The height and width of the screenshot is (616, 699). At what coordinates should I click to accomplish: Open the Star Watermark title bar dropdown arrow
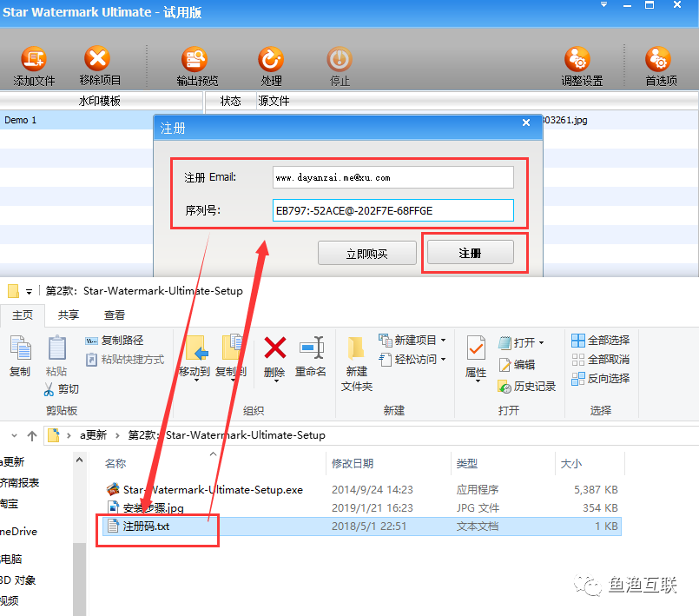[x=603, y=5]
